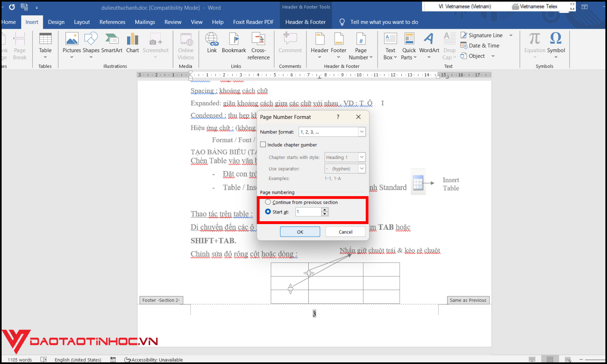Open Chapter starts with style dropdown
This screenshot has height=364, width=607.
point(362,157)
